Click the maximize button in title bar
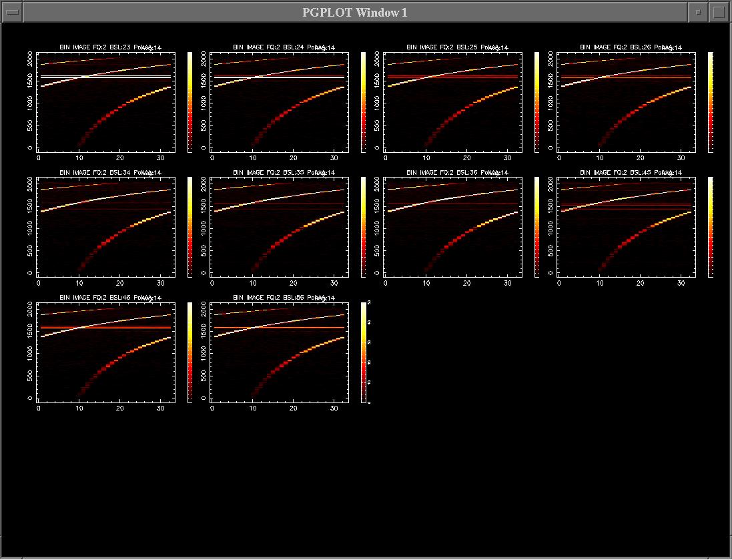This screenshot has height=560, width=732. (719, 12)
